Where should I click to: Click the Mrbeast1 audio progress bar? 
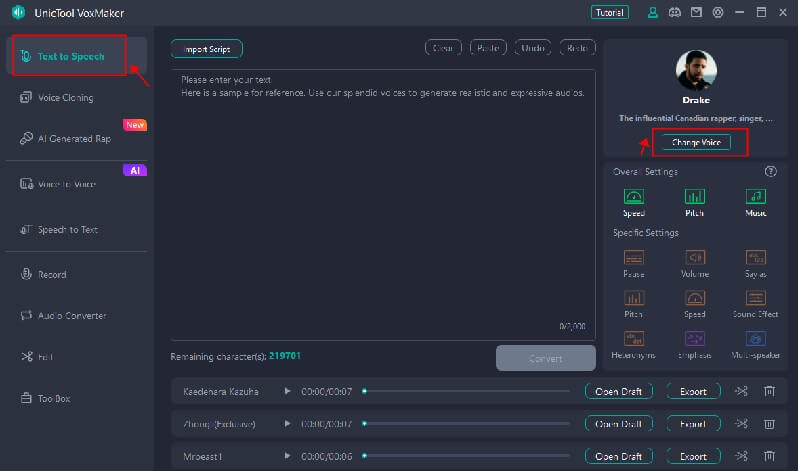[466, 456]
